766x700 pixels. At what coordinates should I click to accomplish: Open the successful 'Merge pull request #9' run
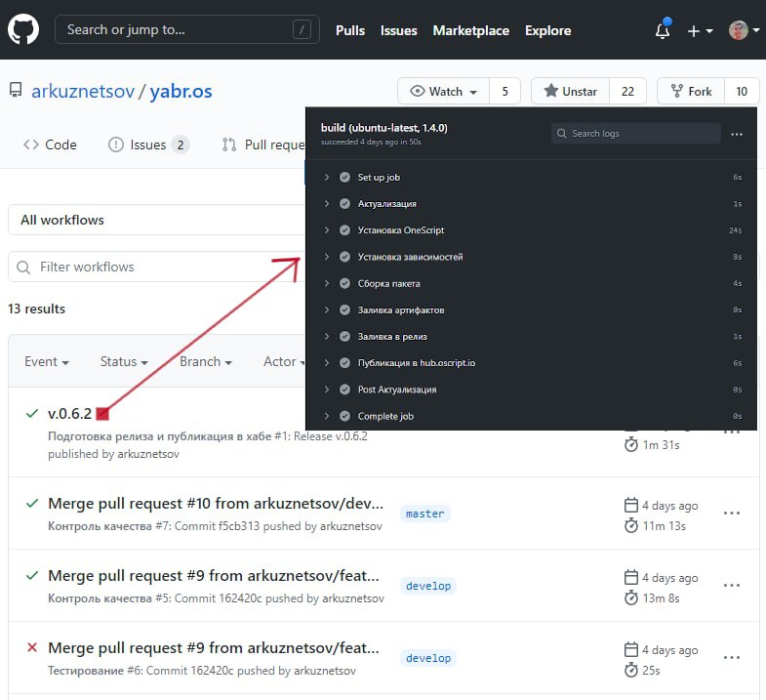coord(214,575)
